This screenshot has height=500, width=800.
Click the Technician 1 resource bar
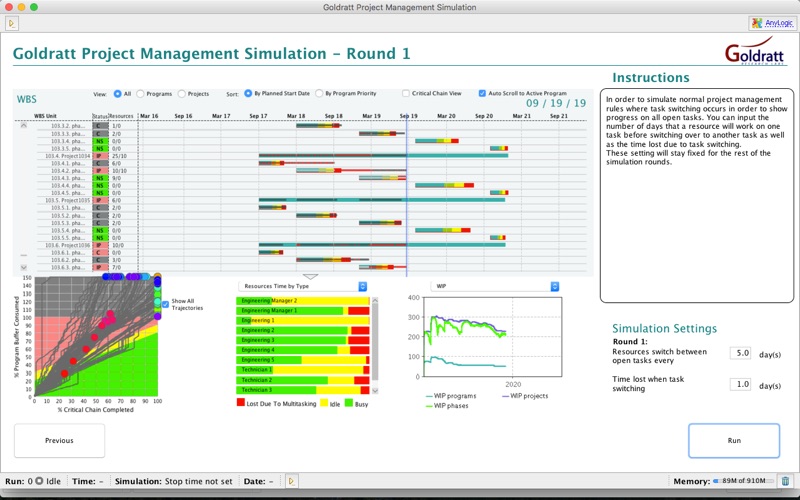pyautogui.click(x=303, y=370)
